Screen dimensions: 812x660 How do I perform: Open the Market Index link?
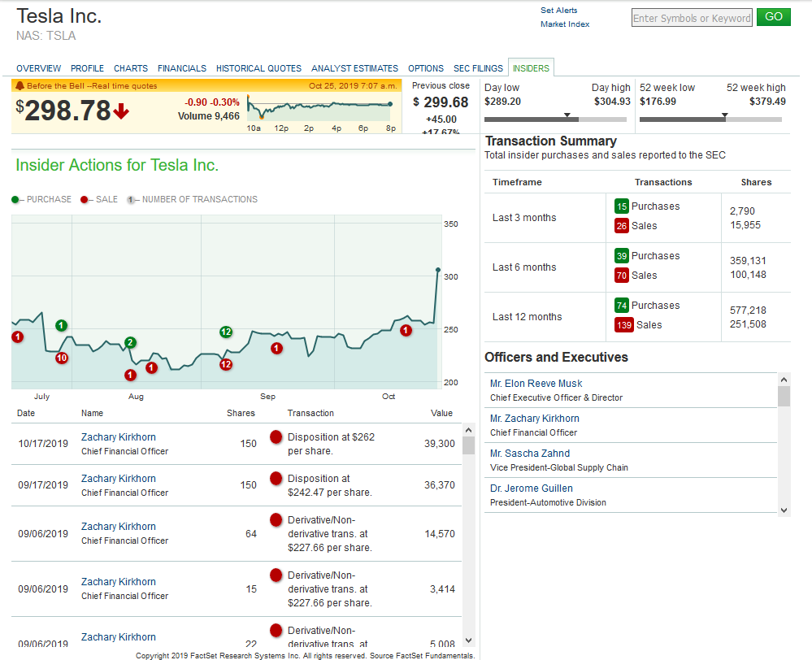pos(565,24)
